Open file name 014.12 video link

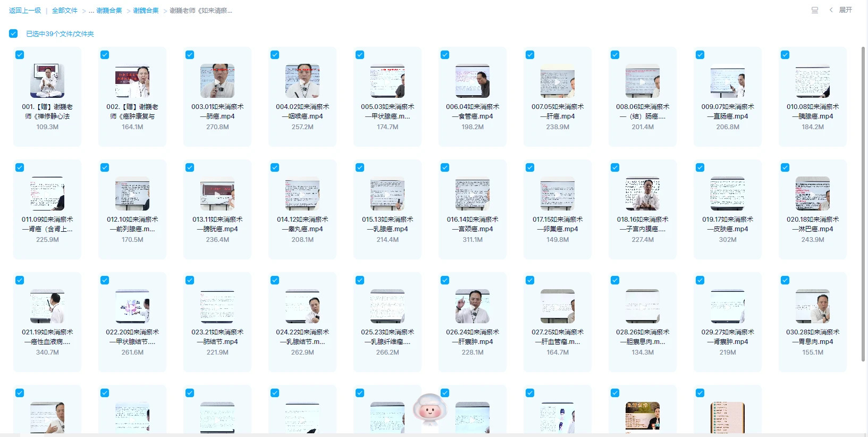point(302,224)
